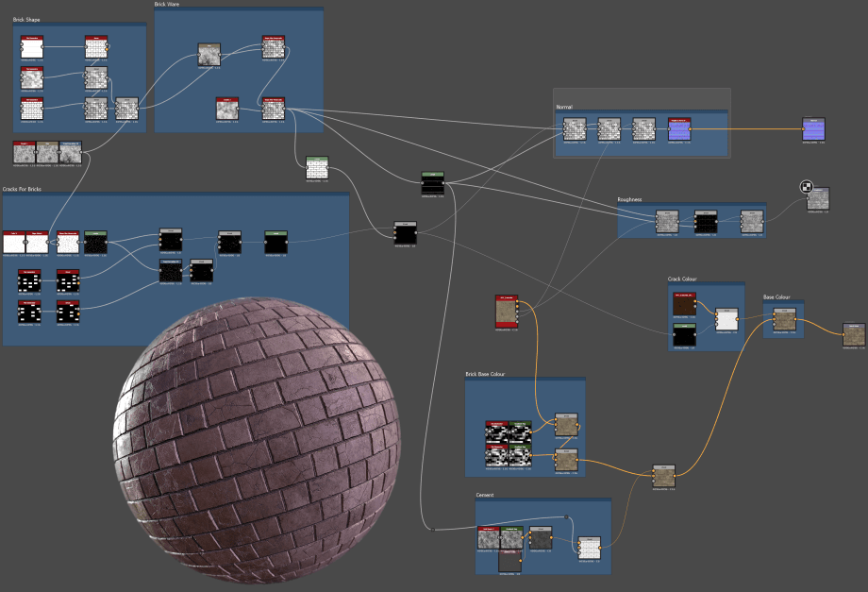Click the "Brick Base Colour" frame title

pos(485,374)
